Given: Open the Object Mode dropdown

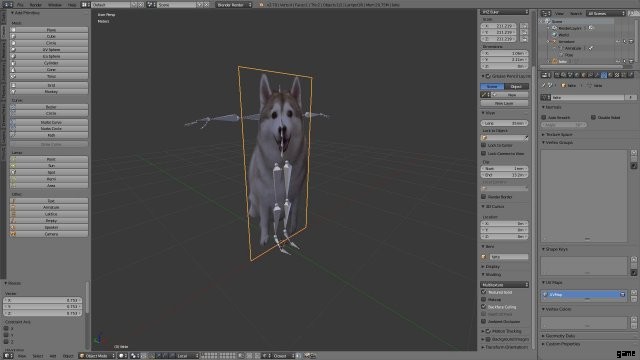Looking at the screenshot, I should tap(97, 356).
